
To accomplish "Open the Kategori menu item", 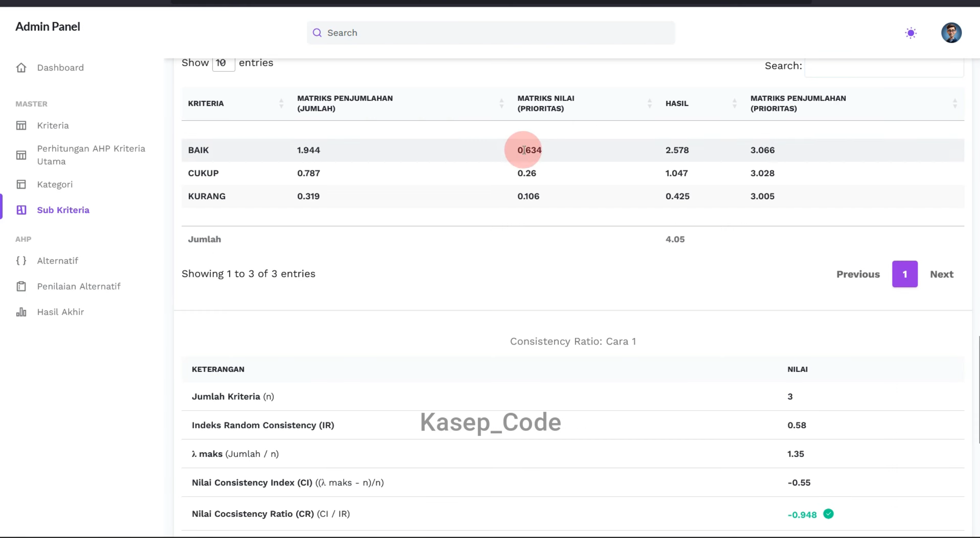I will point(55,184).
